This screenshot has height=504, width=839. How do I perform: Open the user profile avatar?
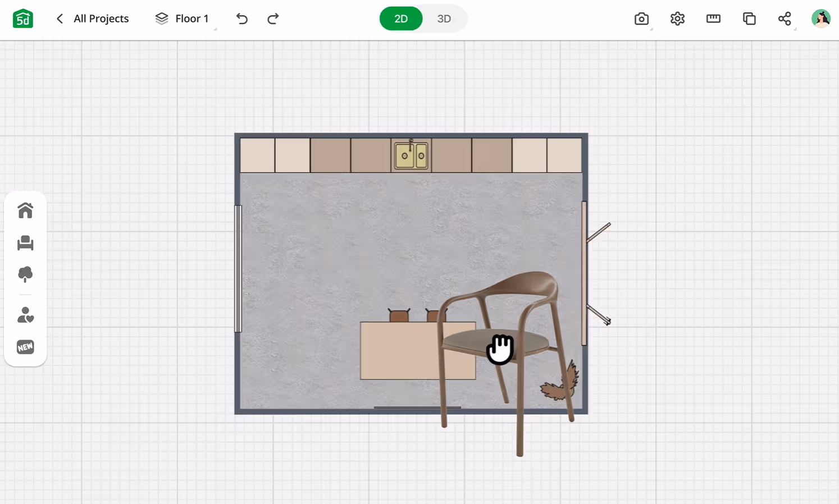[x=821, y=19]
